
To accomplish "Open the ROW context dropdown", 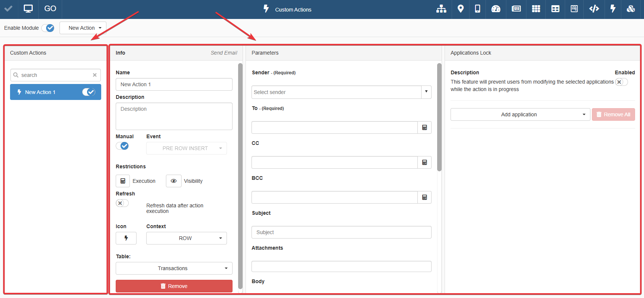I will 186,238.
